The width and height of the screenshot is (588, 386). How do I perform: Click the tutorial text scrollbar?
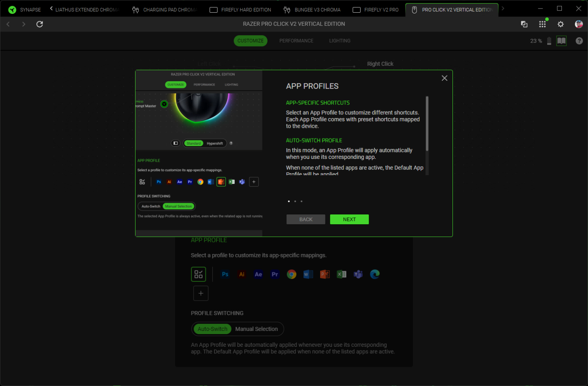[427, 123]
